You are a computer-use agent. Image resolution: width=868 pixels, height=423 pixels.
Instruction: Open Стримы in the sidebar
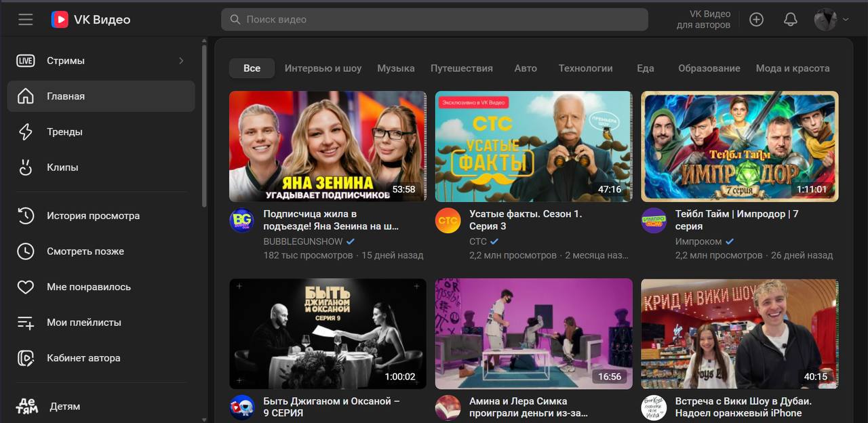tap(101, 61)
